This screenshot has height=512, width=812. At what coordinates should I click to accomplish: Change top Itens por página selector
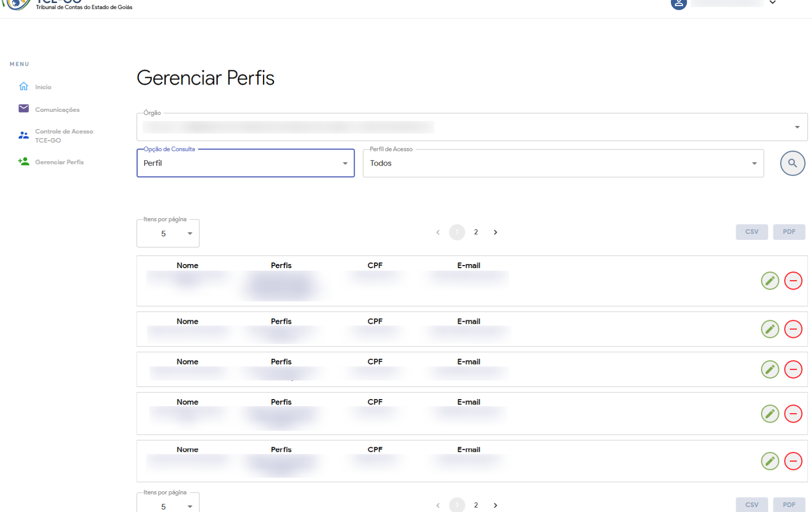[x=168, y=233]
